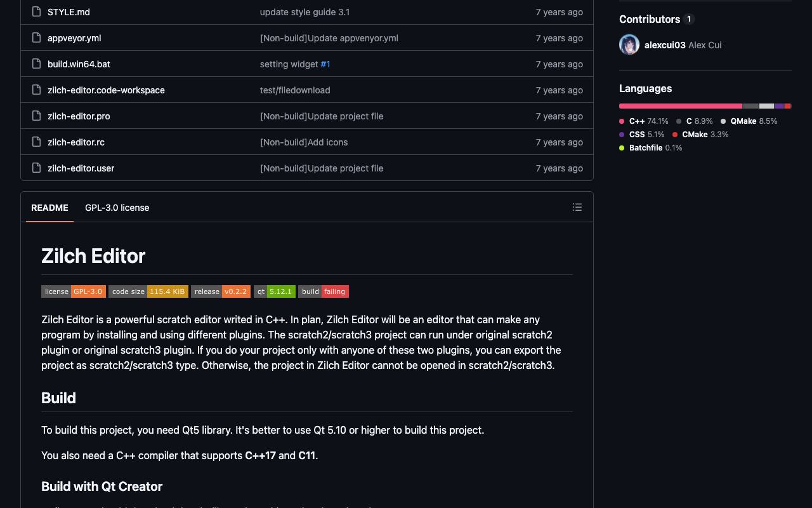
Task: Click the file icon beside zilch-editor.rc
Action: 37,142
